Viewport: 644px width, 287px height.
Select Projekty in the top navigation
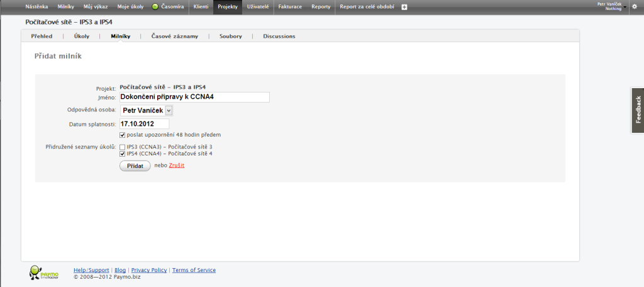(x=228, y=7)
